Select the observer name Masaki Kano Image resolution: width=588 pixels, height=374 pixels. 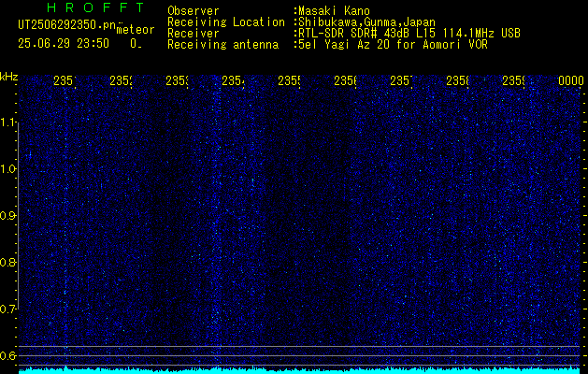click(334, 11)
